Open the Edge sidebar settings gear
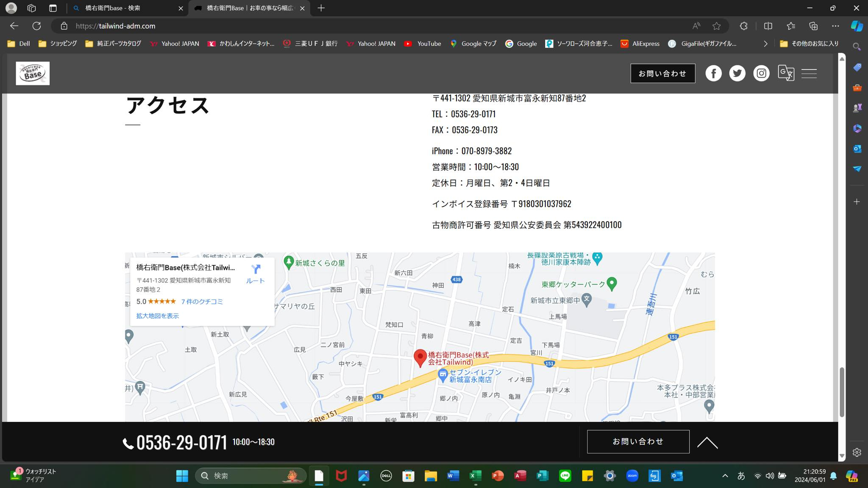This screenshot has width=868, height=488. tap(857, 452)
